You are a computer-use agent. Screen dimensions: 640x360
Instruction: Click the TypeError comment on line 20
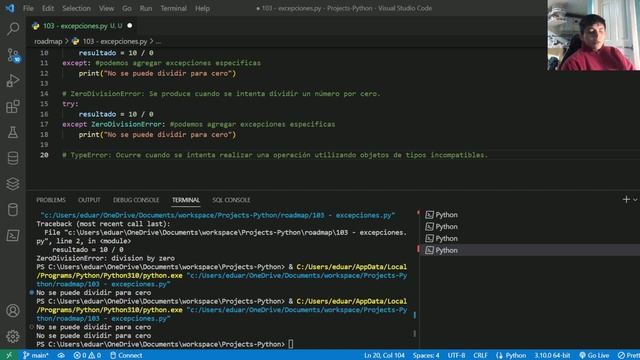point(275,155)
